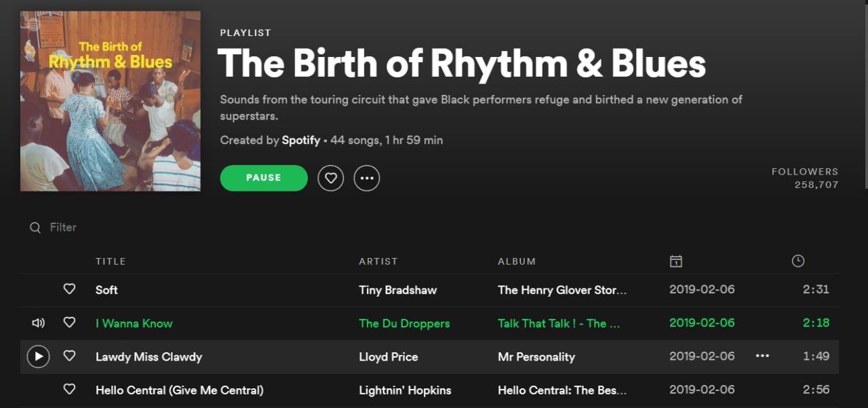
Task: Click the play icon beside Lawdy Miss Clawdy
Action: tap(38, 356)
